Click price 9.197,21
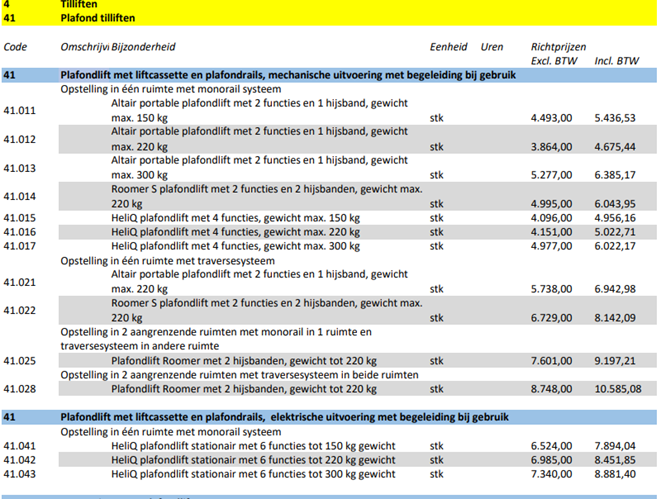The width and height of the screenshot is (661, 499). point(615,361)
